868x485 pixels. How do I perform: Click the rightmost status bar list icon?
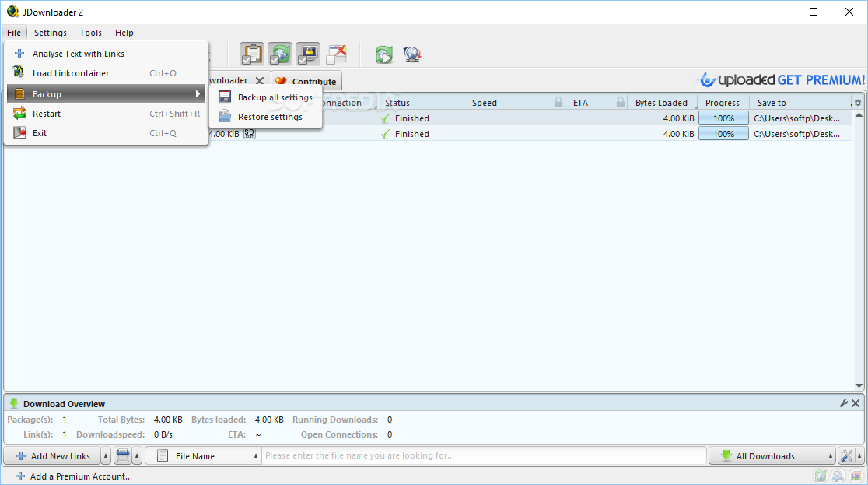[856, 476]
